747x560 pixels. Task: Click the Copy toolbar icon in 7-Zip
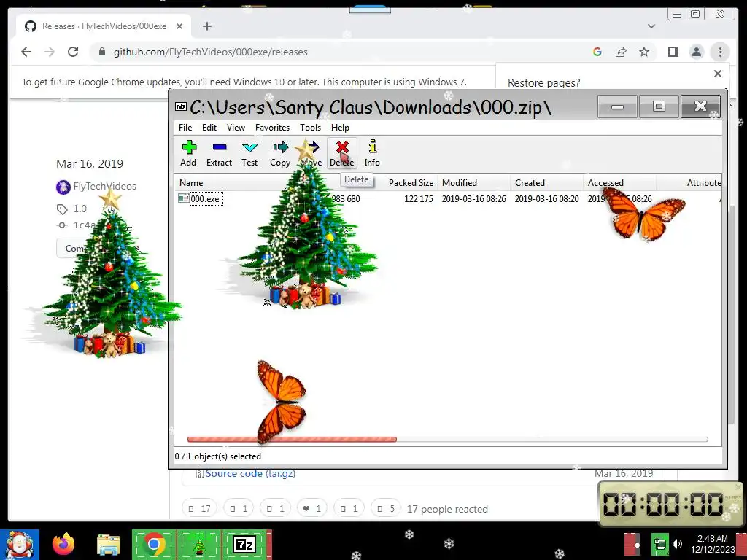pos(280,153)
